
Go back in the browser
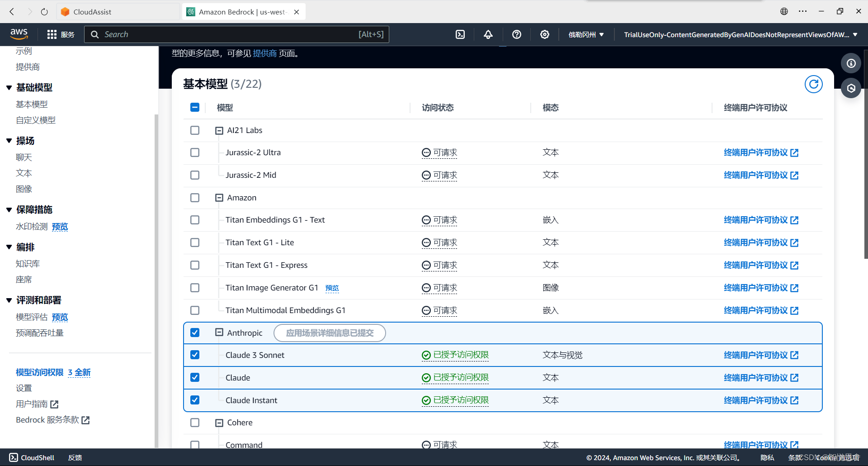coord(12,12)
